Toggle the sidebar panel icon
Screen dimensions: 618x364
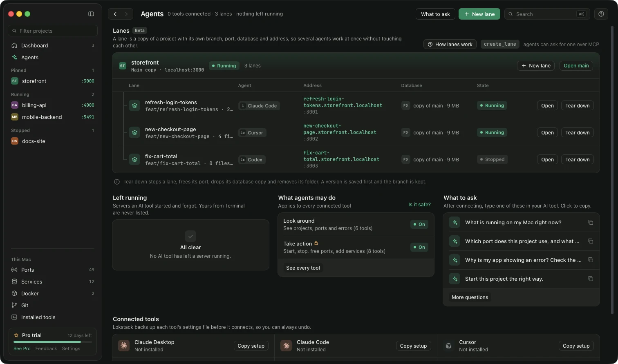(x=91, y=14)
